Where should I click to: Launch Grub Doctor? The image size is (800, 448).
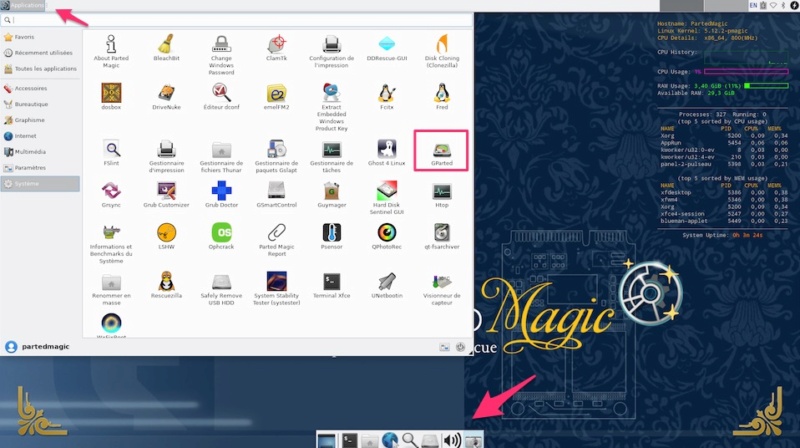point(221,194)
